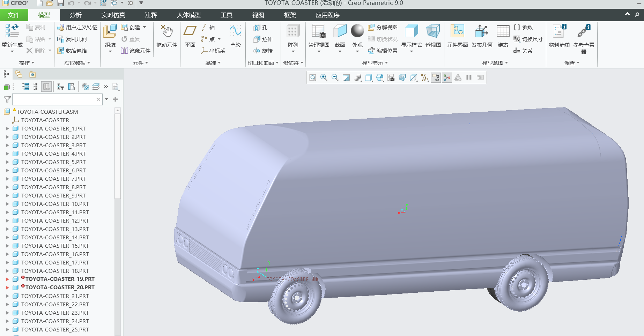Expand TOYOTA-COASTER_19.PRT tree node
The width and height of the screenshot is (644, 336).
7,279
